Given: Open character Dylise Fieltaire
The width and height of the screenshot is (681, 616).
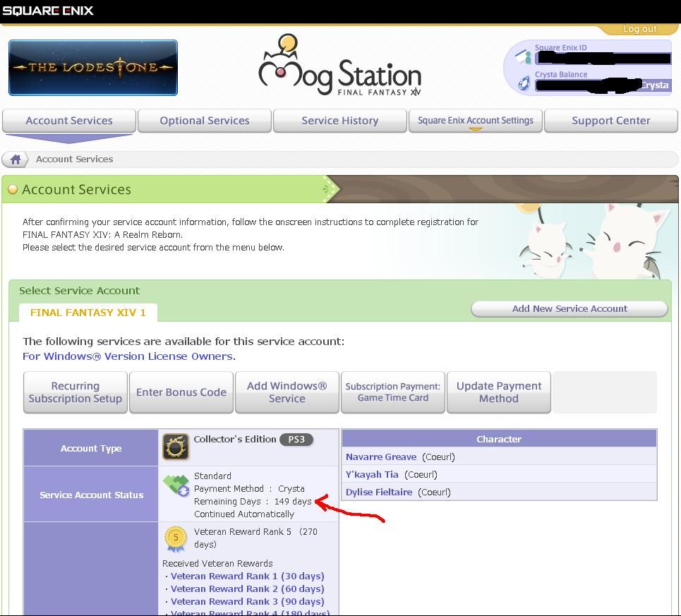Looking at the screenshot, I should pos(379,493).
